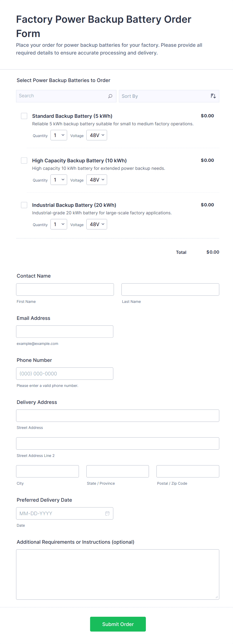The width and height of the screenshot is (233, 644).
Task: Click the search magnifier icon
Action: 110,96
